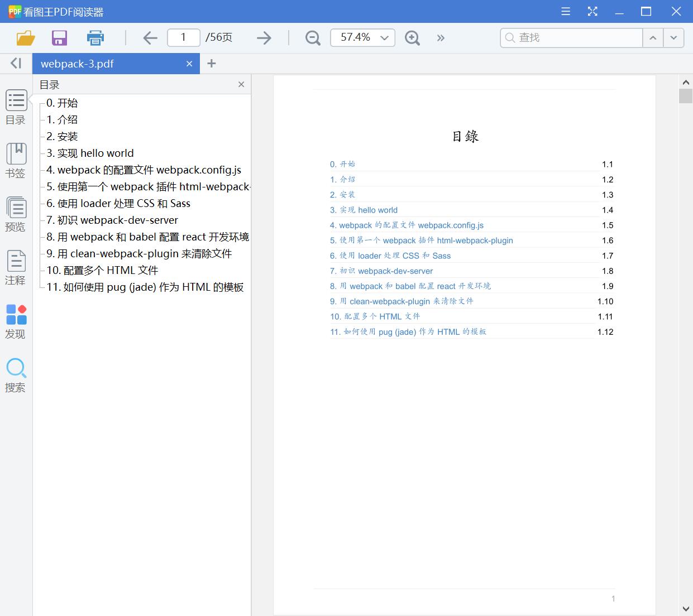Close the 目录 outline panel

coord(241,84)
